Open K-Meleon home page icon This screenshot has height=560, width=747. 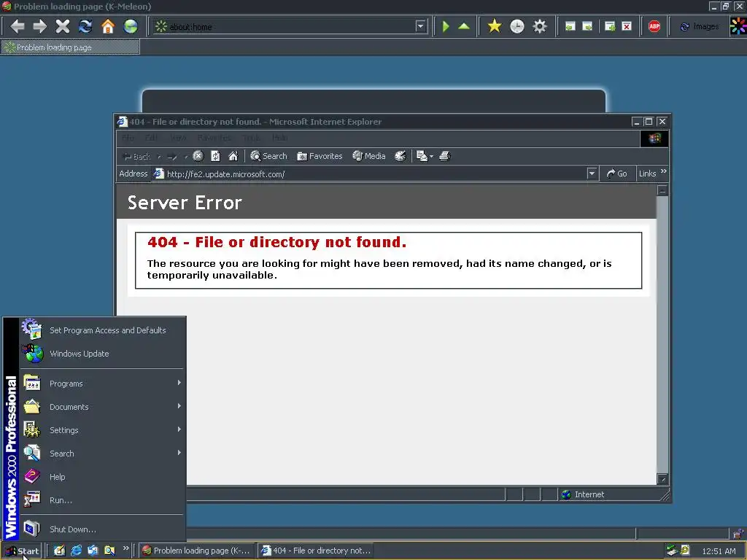[x=108, y=26]
